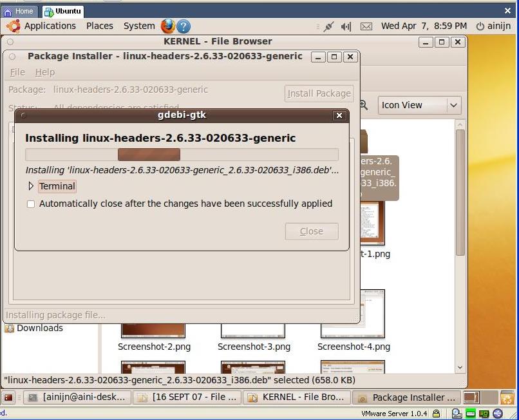Open the network connection indicator
This screenshot has width=519, height=420.
click(x=328, y=26)
